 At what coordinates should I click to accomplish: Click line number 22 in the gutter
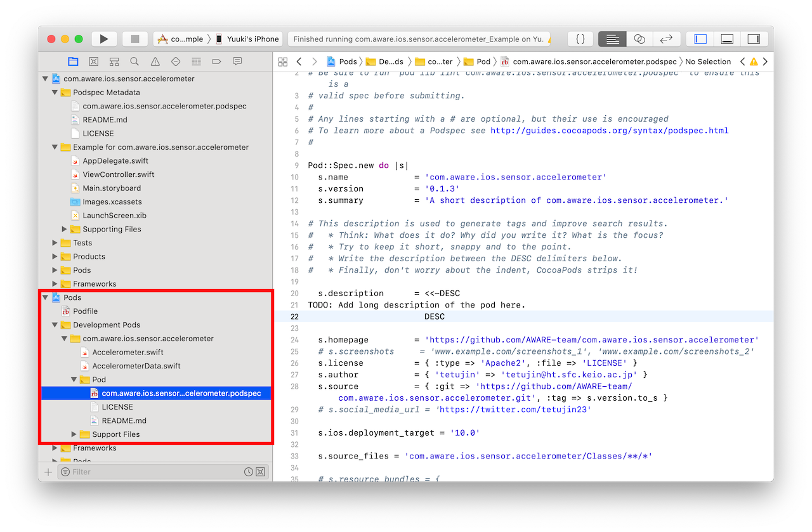pos(294,316)
